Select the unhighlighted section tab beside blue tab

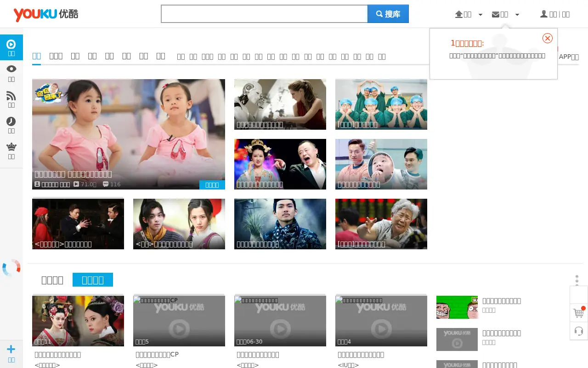(52, 280)
